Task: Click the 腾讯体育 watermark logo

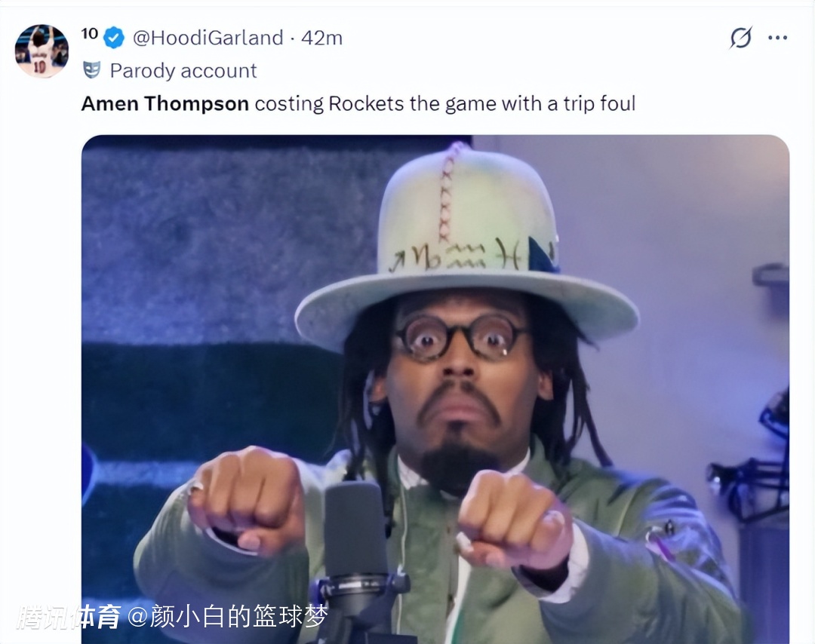Action: coord(69,617)
